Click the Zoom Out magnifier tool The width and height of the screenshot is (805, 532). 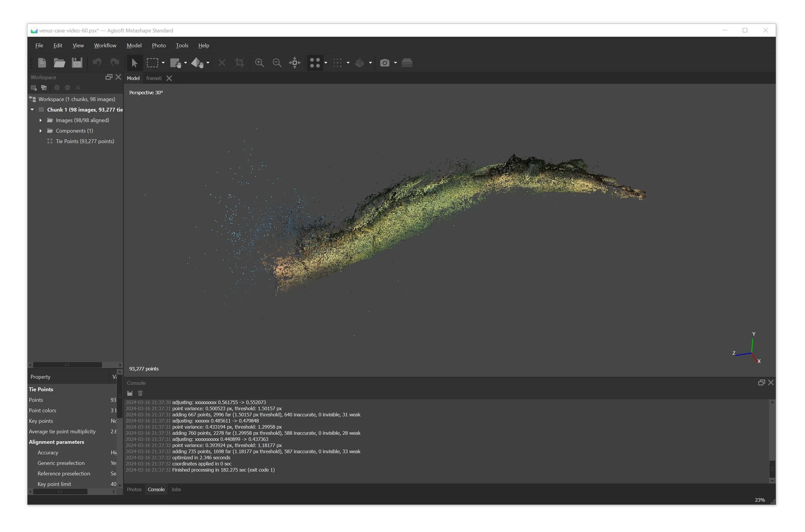click(277, 63)
